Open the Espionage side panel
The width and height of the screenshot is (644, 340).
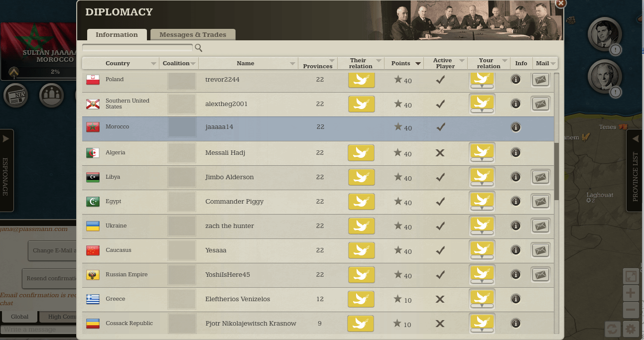[6, 169]
